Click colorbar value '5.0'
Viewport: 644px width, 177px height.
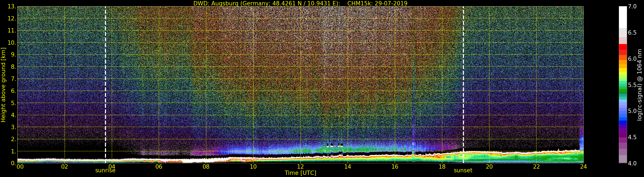point(632,111)
